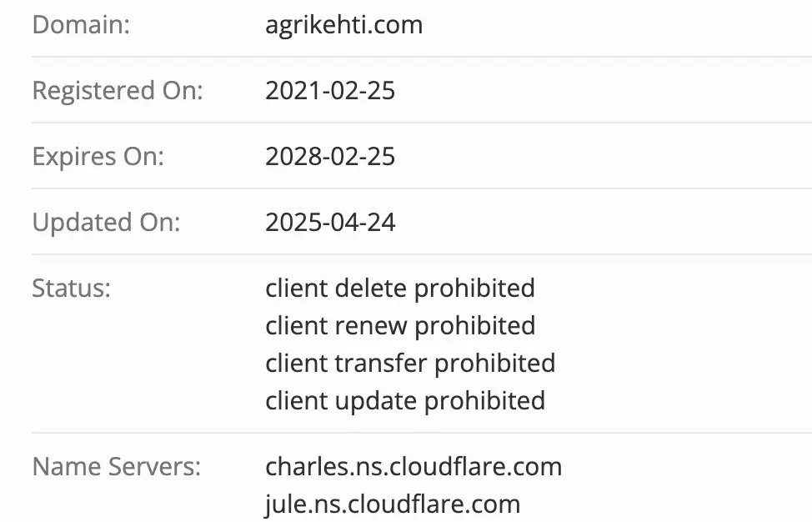Click the "Name Servers:" label

[116, 466]
